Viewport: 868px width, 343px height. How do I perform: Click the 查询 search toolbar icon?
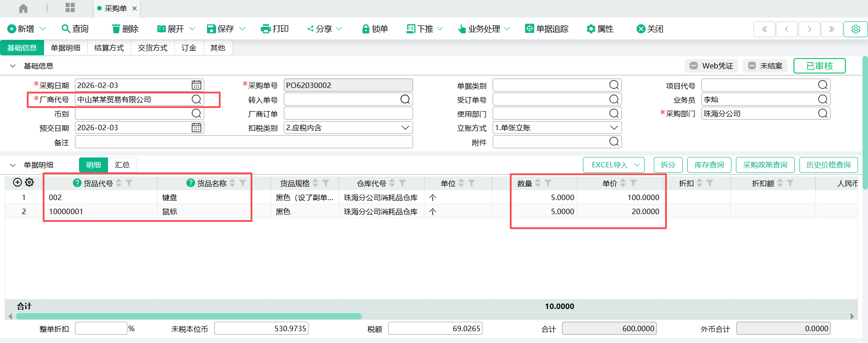tap(66, 29)
